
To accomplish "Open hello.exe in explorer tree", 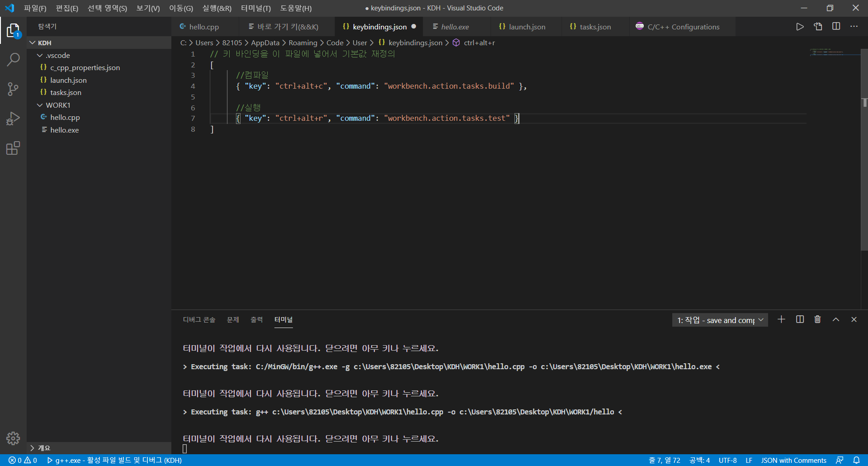I will coord(99,130).
